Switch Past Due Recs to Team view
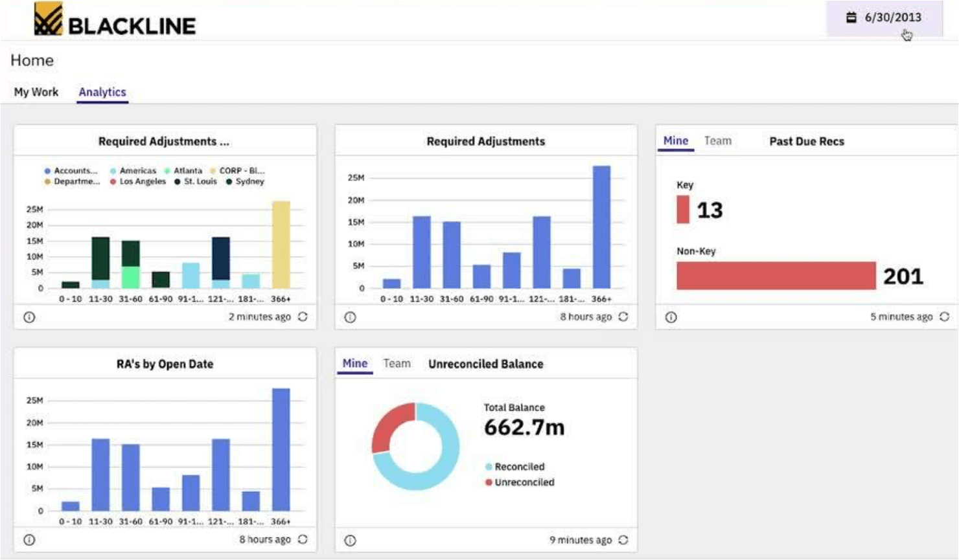The width and height of the screenshot is (959, 560). pos(717,141)
